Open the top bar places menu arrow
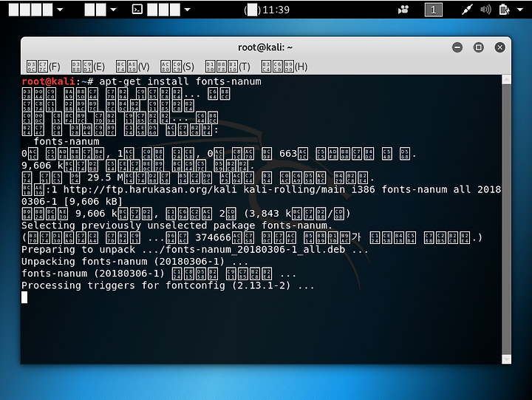This screenshot has height=400, width=532. click(113, 10)
